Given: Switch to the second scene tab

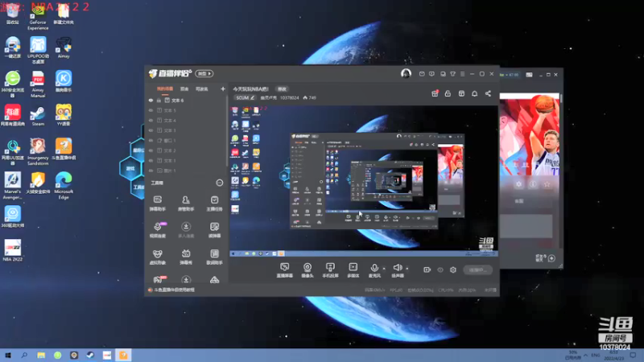Looking at the screenshot, I should point(184,88).
